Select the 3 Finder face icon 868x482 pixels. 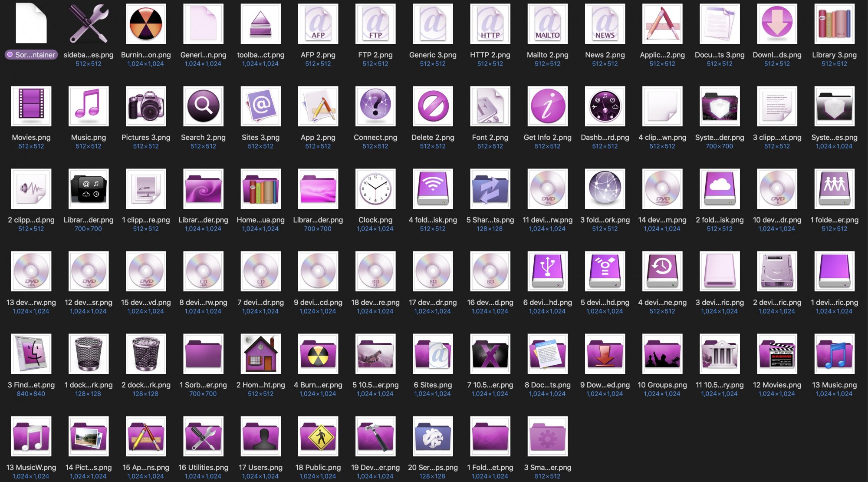click(x=31, y=354)
